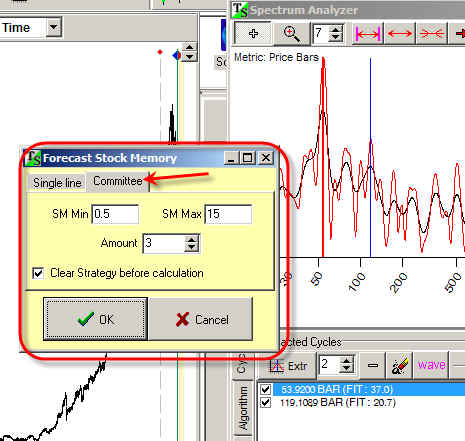Confirm with the OK button
The width and height of the screenshot is (465, 441).
click(x=95, y=319)
